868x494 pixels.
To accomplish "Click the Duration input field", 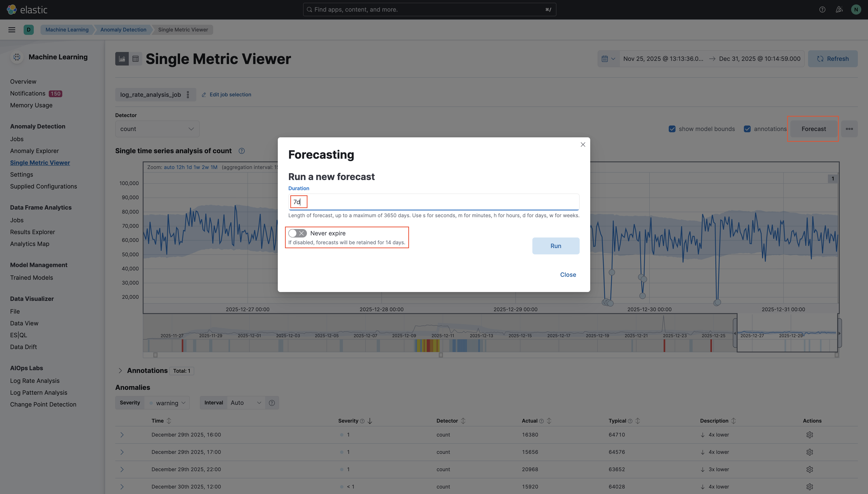I will click(x=434, y=202).
